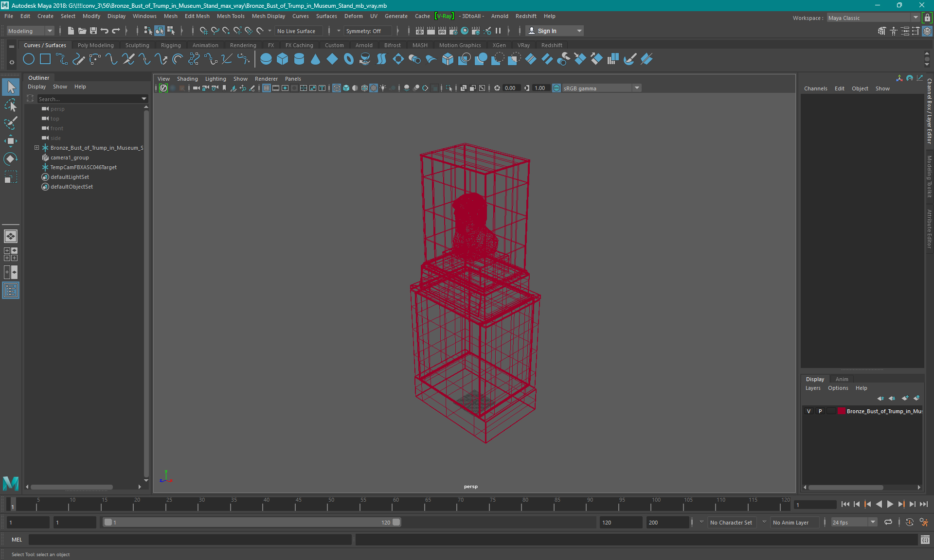Switch to four view layout

point(11,254)
